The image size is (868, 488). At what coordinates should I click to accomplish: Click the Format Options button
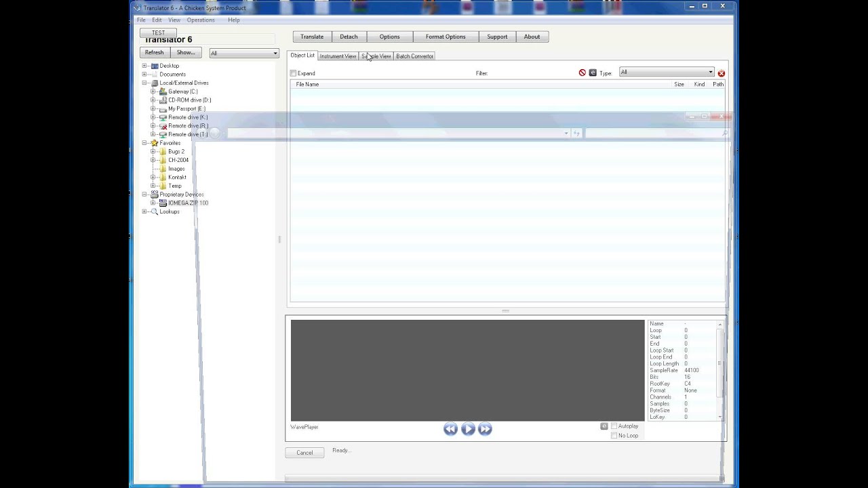click(x=446, y=37)
